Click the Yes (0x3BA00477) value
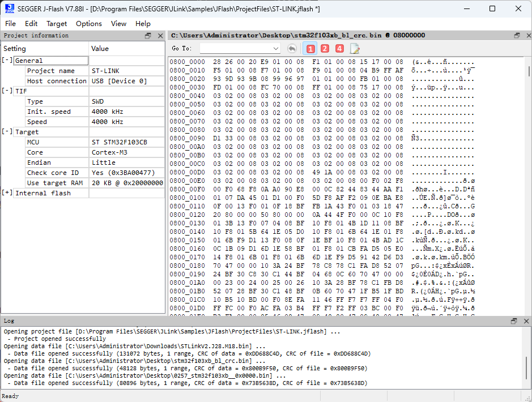Image resolution: width=532 pixels, height=402 pixels. click(124, 173)
